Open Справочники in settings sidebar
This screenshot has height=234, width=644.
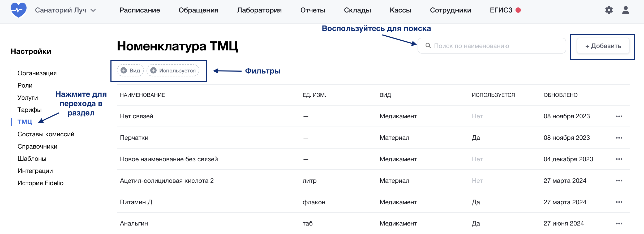[x=37, y=146]
